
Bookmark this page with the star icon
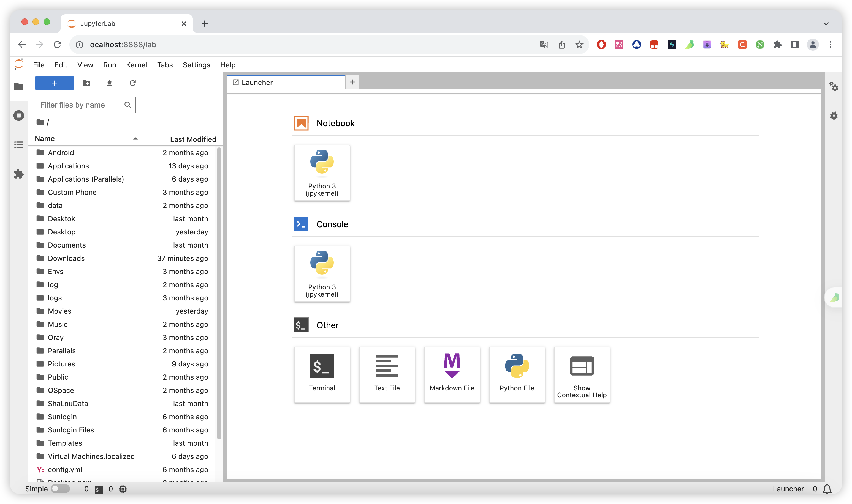pyautogui.click(x=579, y=45)
